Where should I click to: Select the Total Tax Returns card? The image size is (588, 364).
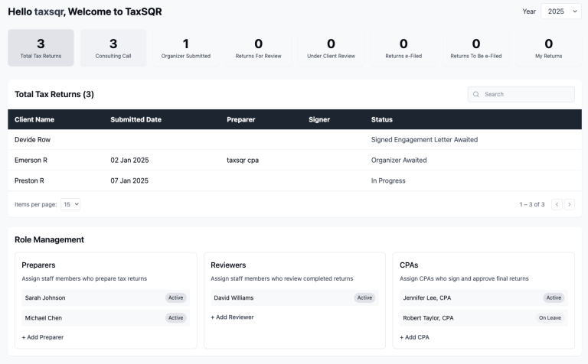pyautogui.click(x=41, y=47)
